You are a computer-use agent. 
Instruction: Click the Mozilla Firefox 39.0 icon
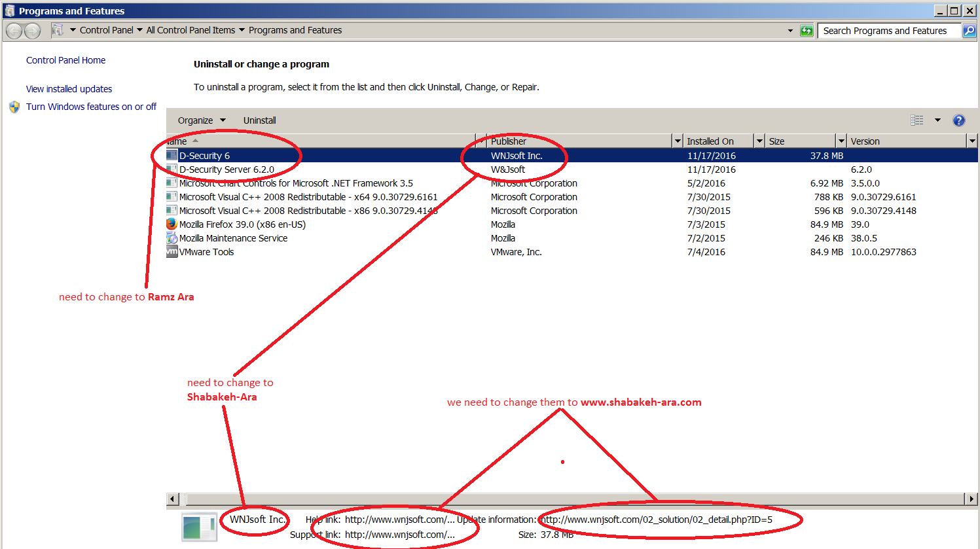(172, 224)
